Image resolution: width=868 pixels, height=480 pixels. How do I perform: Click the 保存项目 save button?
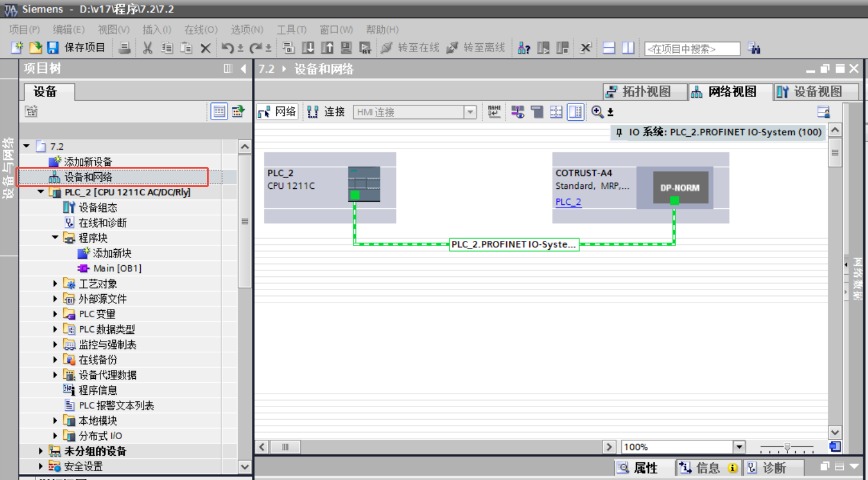[76, 49]
